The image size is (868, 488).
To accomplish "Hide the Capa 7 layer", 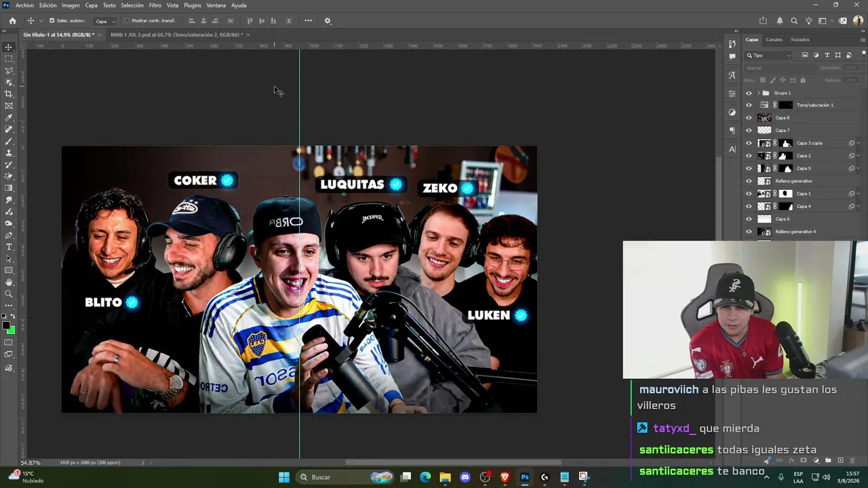I will click(749, 130).
